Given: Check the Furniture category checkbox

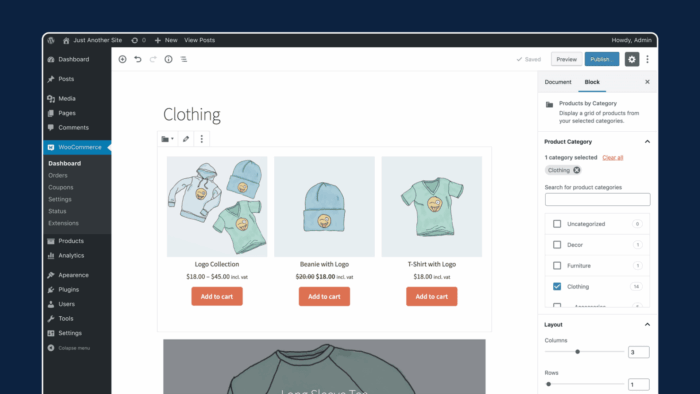Looking at the screenshot, I should coord(557,266).
